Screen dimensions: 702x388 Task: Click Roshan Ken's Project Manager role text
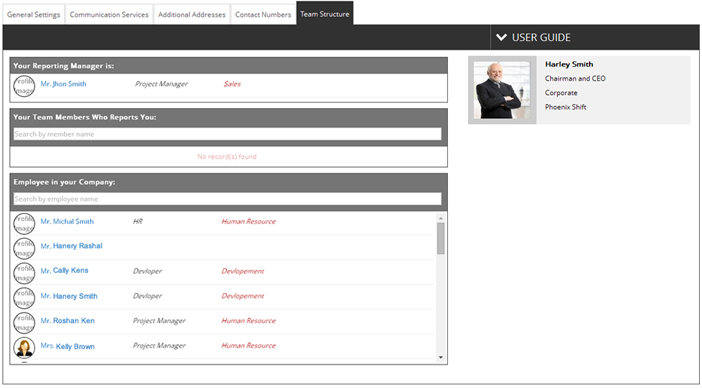point(159,320)
